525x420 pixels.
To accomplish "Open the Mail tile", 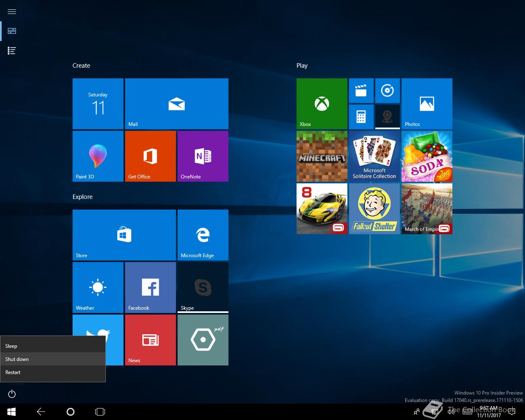I will pos(177,104).
